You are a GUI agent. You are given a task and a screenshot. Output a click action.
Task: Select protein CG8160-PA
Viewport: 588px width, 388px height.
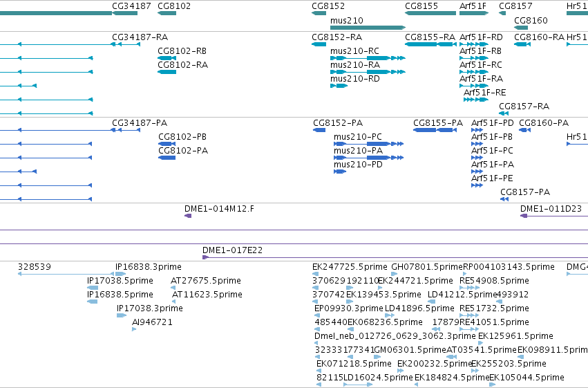[x=544, y=123]
